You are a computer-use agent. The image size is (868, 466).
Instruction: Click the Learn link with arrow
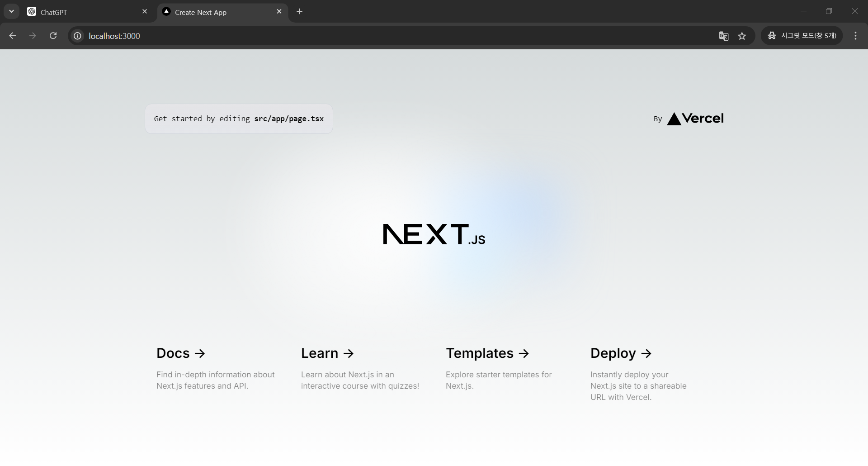coord(327,353)
